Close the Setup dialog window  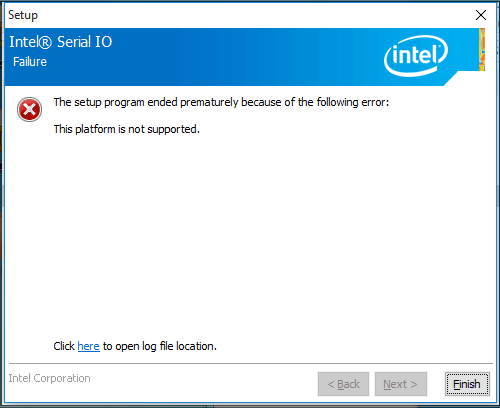tap(481, 15)
